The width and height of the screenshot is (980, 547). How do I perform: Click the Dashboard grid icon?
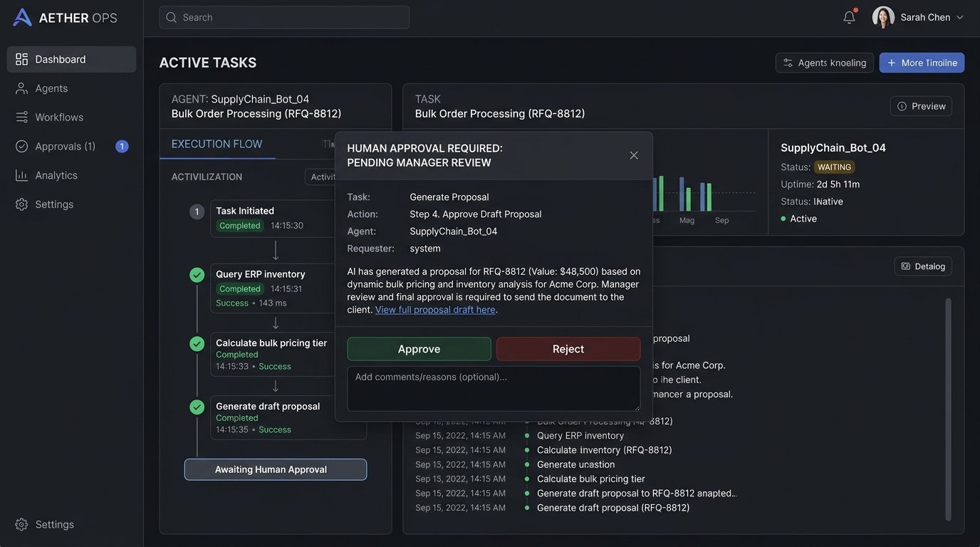[22, 59]
